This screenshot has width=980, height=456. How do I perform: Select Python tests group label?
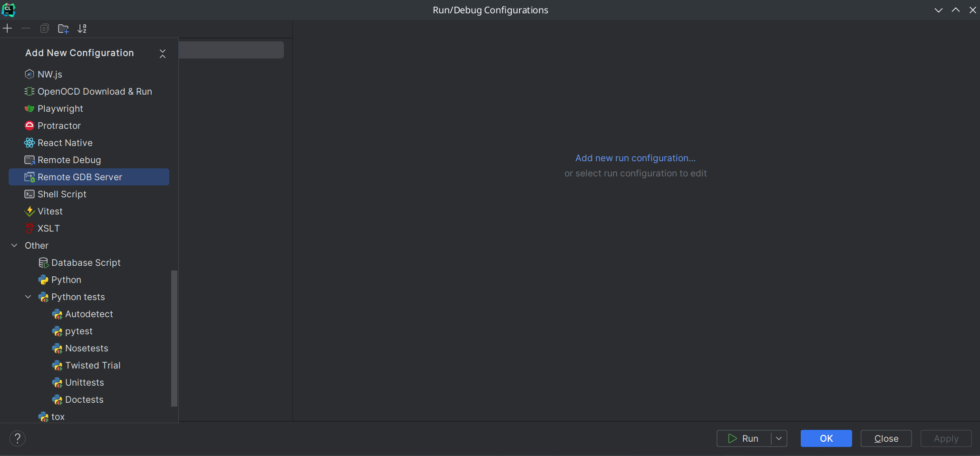tap(78, 297)
